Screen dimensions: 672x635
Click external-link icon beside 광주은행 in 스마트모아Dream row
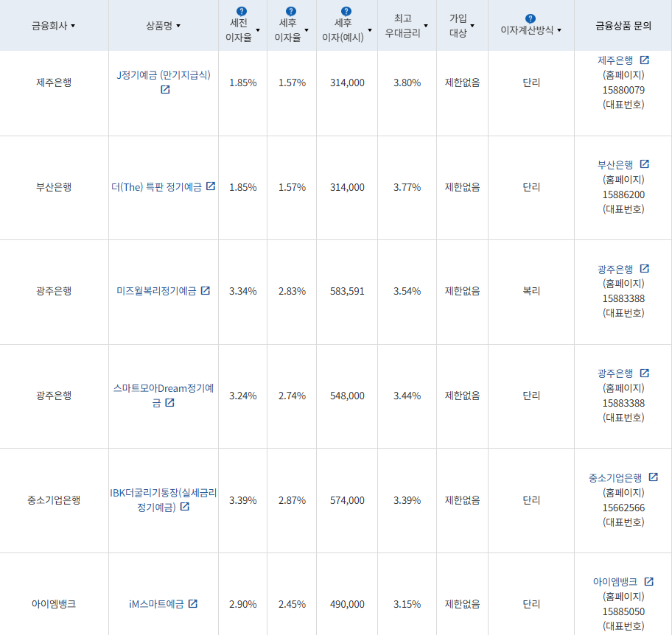point(645,373)
